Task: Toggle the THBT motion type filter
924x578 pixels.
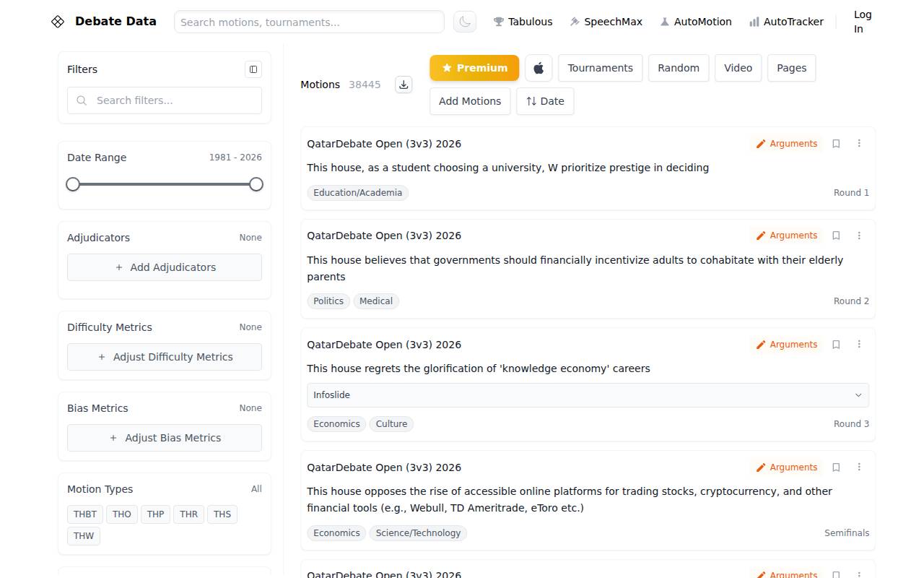Action: pyautogui.click(x=85, y=514)
